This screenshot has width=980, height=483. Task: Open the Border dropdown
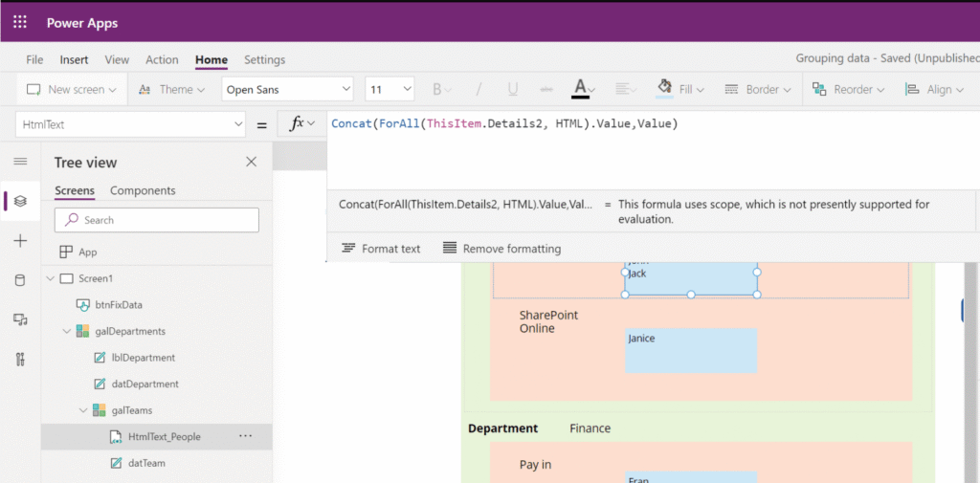click(x=758, y=89)
